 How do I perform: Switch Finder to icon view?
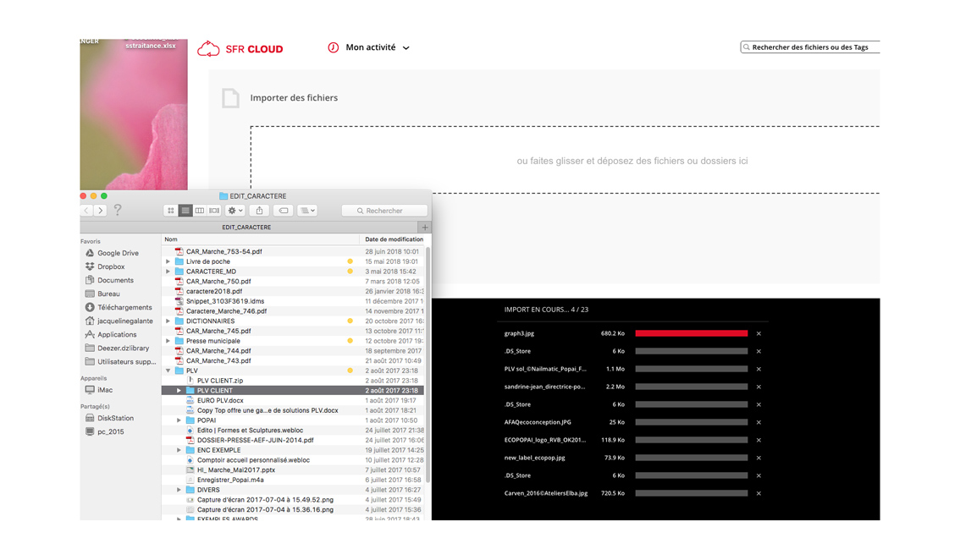[171, 211]
